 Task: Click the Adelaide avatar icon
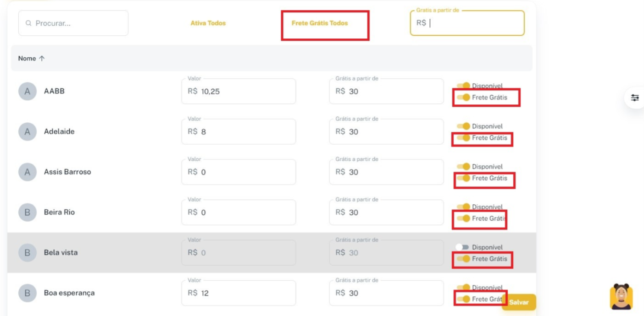point(28,131)
